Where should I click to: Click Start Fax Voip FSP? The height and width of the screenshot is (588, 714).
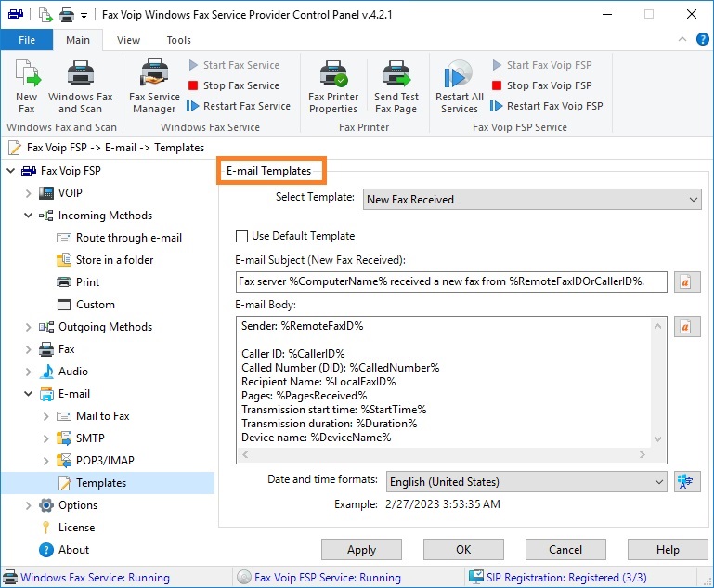point(542,65)
